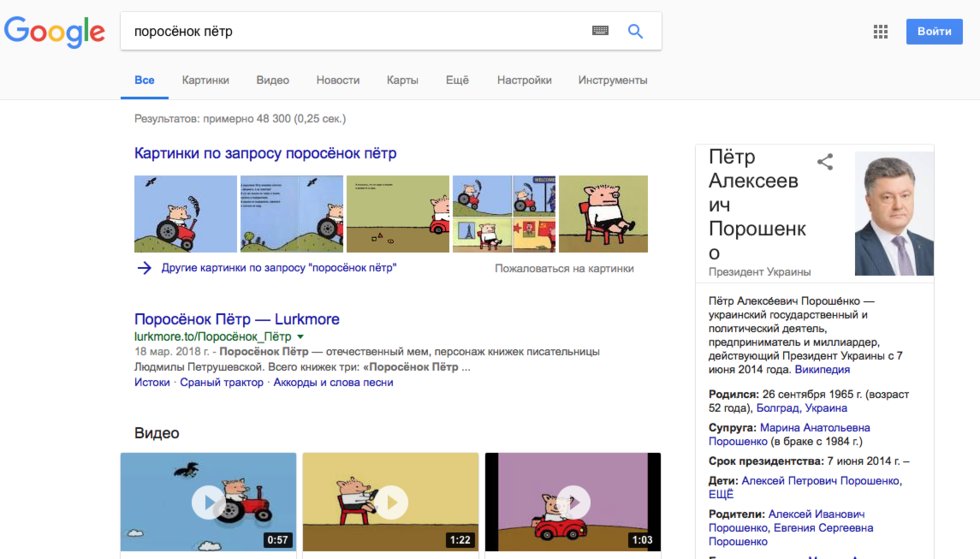Click the Google logo
This screenshot has width=980, height=559.
pos(55,31)
